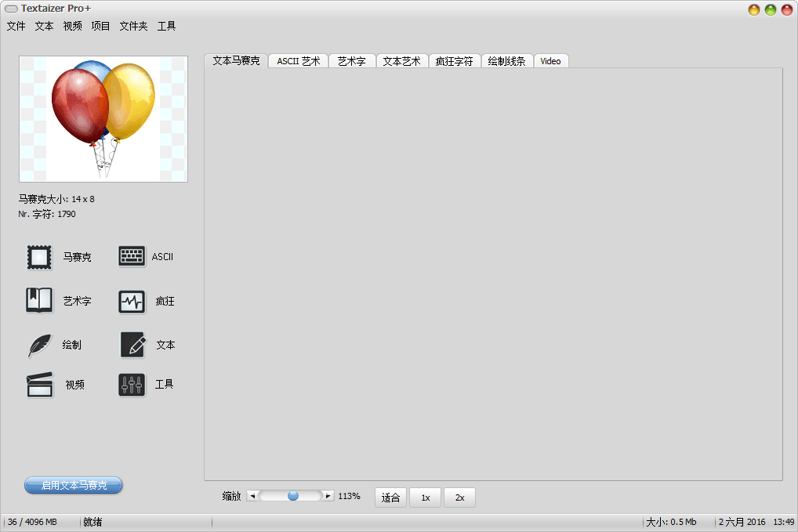Screen dimensions: 798x532
Task: Open the 文件 menu
Action: click(16, 26)
